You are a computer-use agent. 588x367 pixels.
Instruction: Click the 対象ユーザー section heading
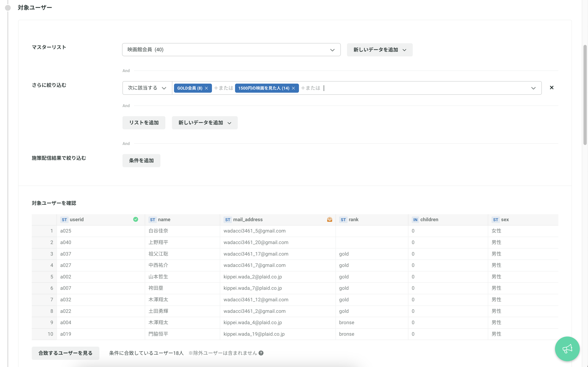[35, 8]
